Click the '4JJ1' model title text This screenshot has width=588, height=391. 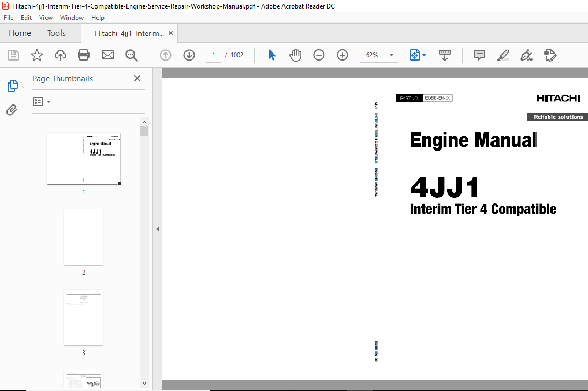[444, 187]
